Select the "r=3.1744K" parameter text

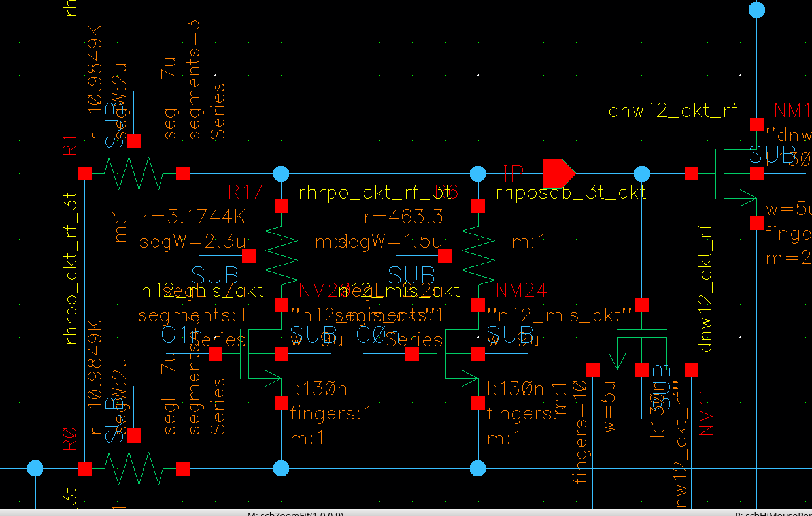pyautogui.click(x=194, y=217)
